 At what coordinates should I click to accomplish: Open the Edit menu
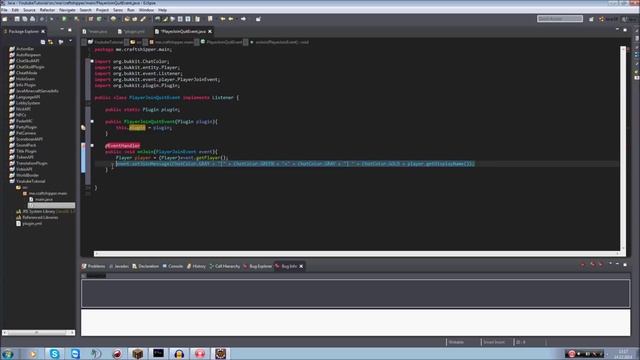[15, 9]
